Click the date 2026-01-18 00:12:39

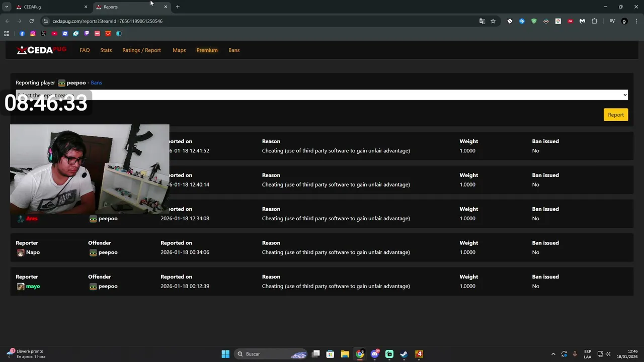[185, 286]
